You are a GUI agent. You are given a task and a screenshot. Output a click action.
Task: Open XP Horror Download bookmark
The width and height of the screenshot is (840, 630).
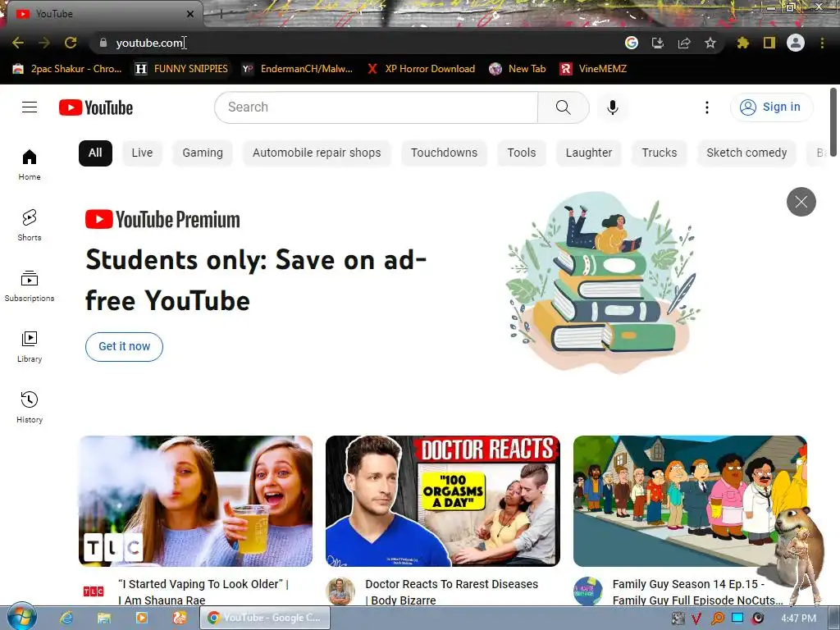(421, 69)
